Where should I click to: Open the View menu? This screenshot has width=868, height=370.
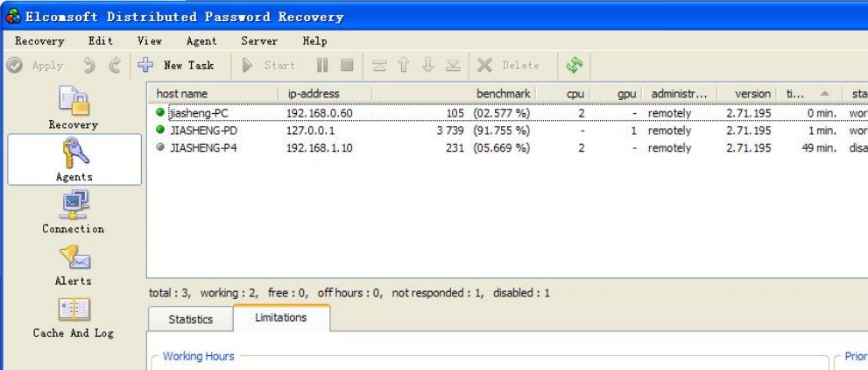pyautogui.click(x=150, y=41)
